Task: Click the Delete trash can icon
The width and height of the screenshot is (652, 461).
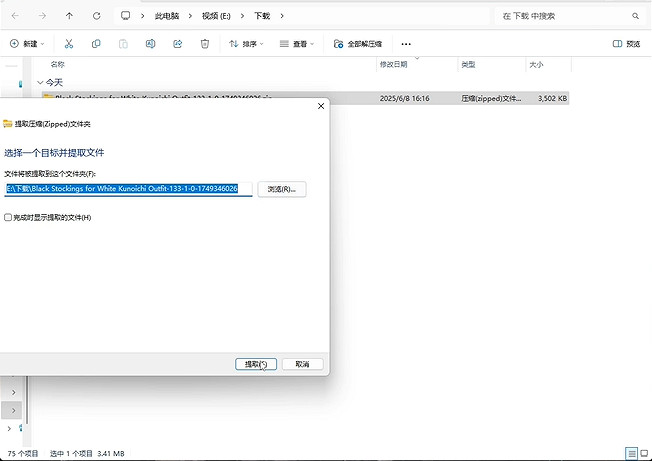Action: (x=204, y=44)
